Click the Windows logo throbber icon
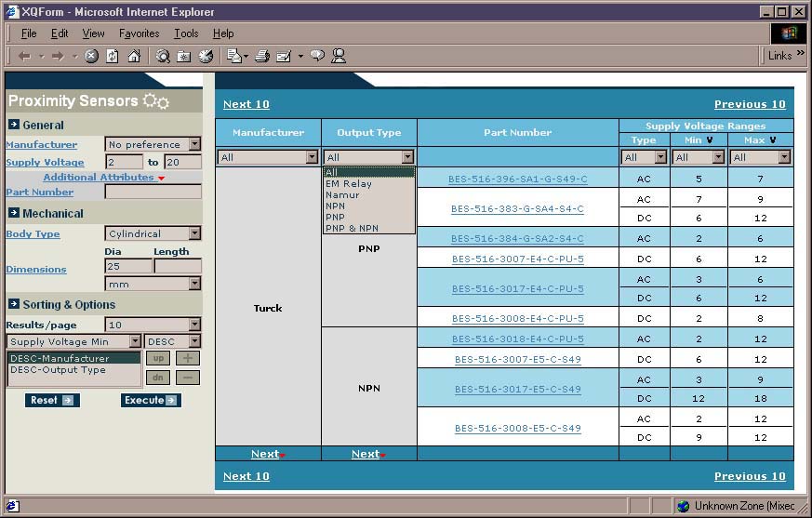Image resolution: width=812 pixels, height=518 pixels. (x=788, y=33)
